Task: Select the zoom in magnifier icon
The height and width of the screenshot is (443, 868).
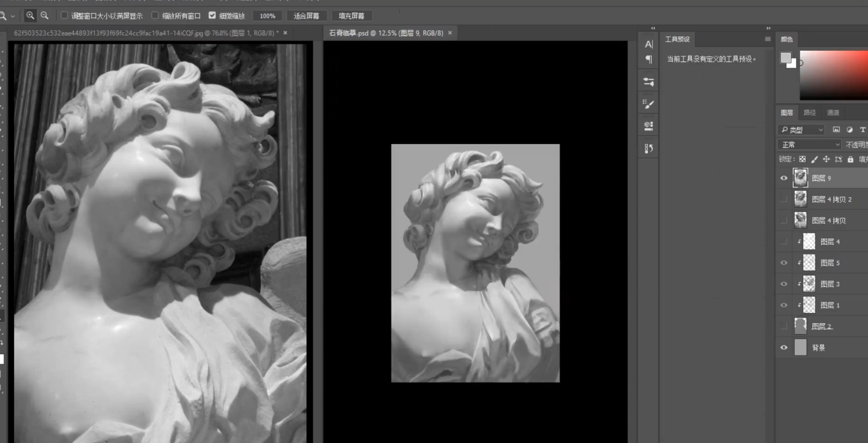Action: pyautogui.click(x=31, y=16)
